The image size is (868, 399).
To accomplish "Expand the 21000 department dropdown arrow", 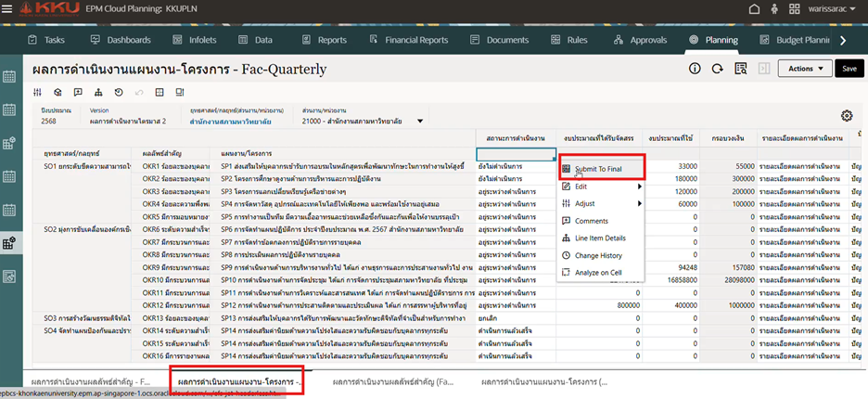I will (x=419, y=122).
